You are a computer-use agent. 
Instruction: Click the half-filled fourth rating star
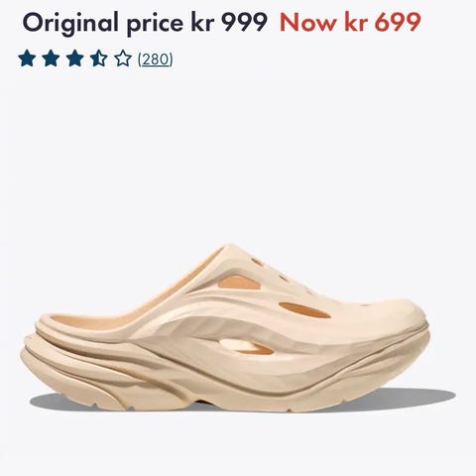(98, 59)
